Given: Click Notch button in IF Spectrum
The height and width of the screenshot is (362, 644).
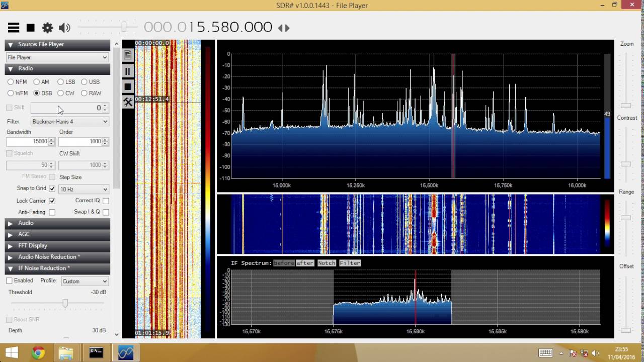Looking at the screenshot, I should point(327,263).
